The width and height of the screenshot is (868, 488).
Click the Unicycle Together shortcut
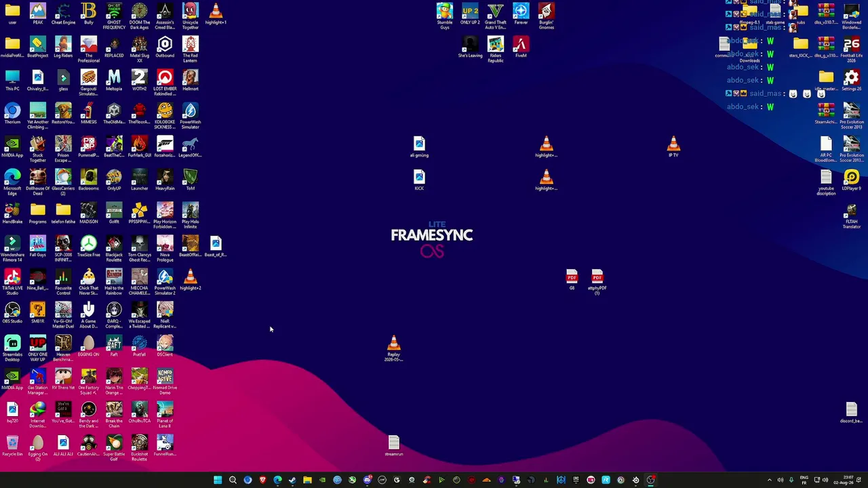[190, 16]
